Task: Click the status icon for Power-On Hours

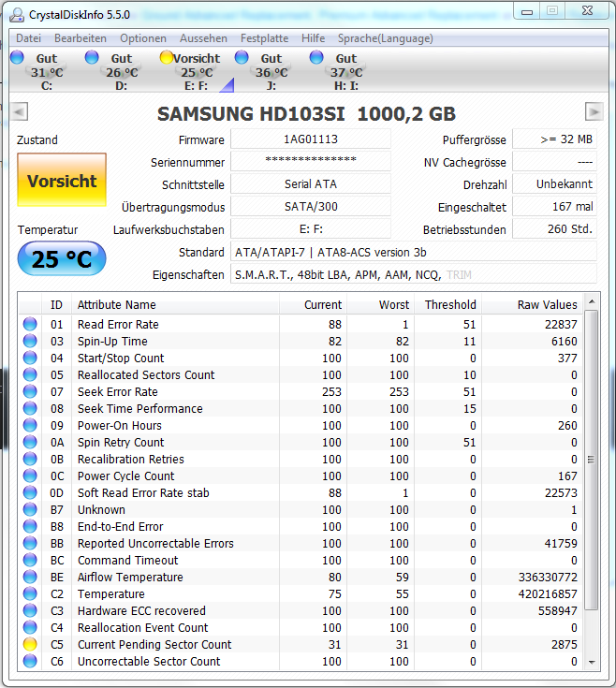Action: point(30,425)
